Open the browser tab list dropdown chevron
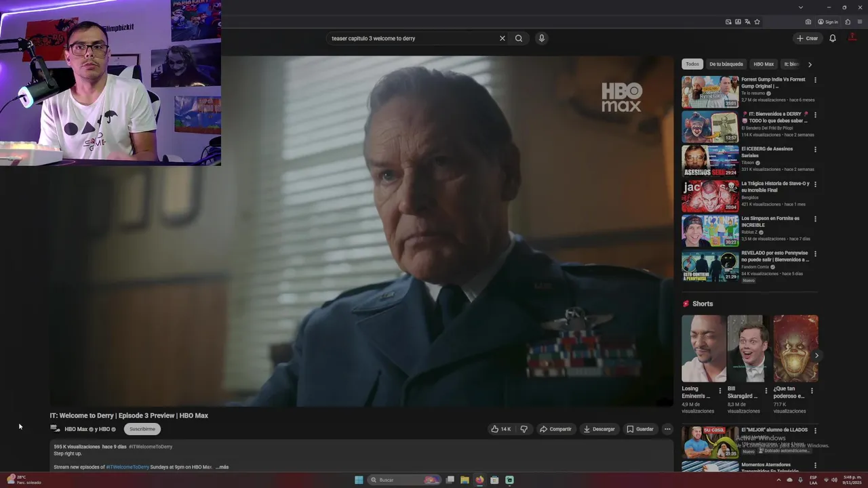The height and width of the screenshot is (488, 868). pos(801,7)
